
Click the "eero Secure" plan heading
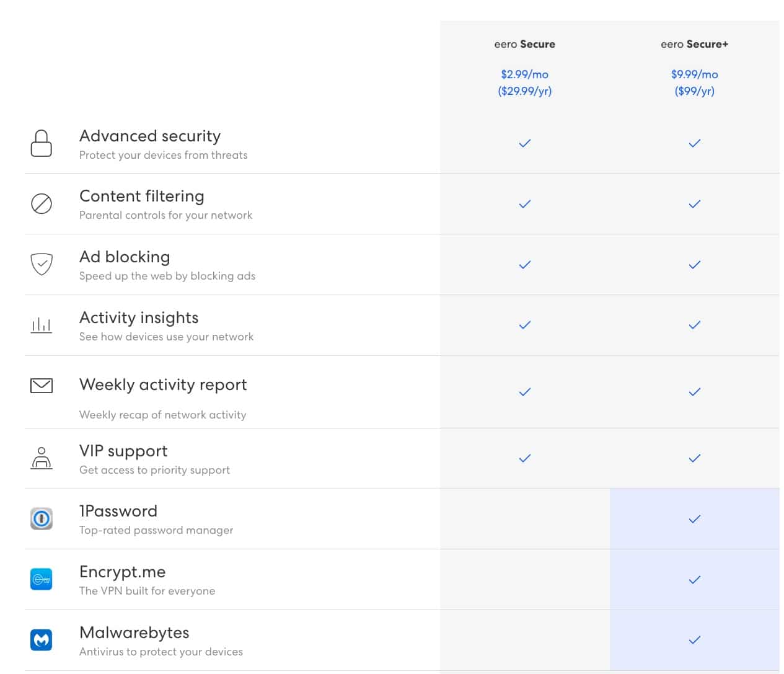coord(525,44)
